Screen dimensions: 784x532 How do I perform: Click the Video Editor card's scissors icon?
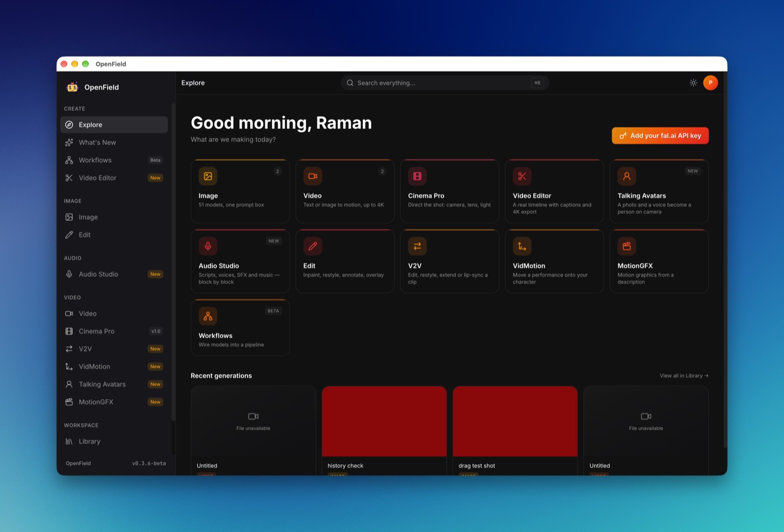(522, 176)
